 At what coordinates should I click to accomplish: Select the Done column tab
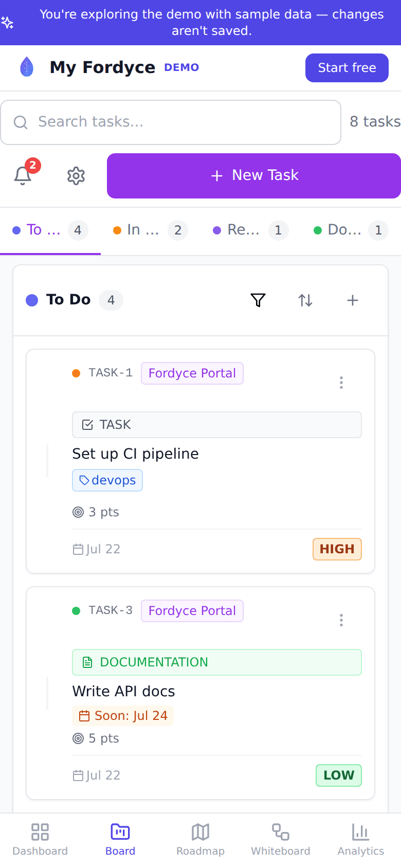pyautogui.click(x=351, y=230)
